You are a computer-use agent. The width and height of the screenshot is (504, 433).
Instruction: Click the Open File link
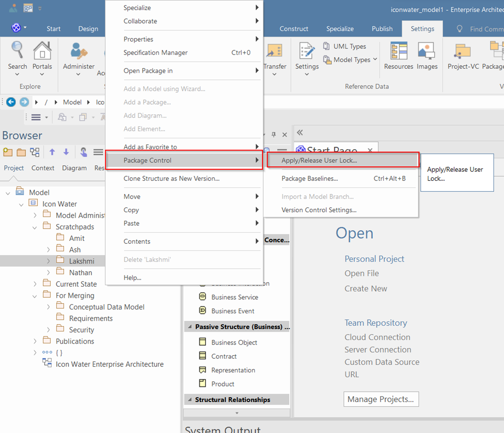pyautogui.click(x=362, y=273)
